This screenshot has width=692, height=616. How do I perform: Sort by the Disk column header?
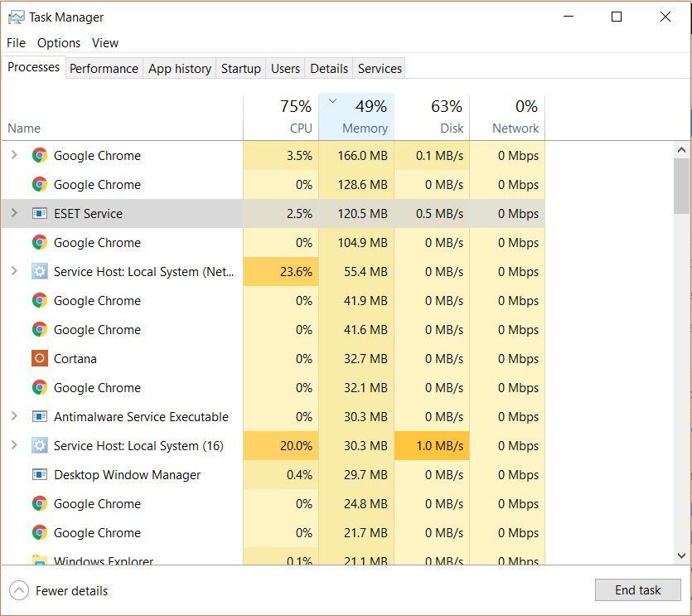[x=432, y=117]
